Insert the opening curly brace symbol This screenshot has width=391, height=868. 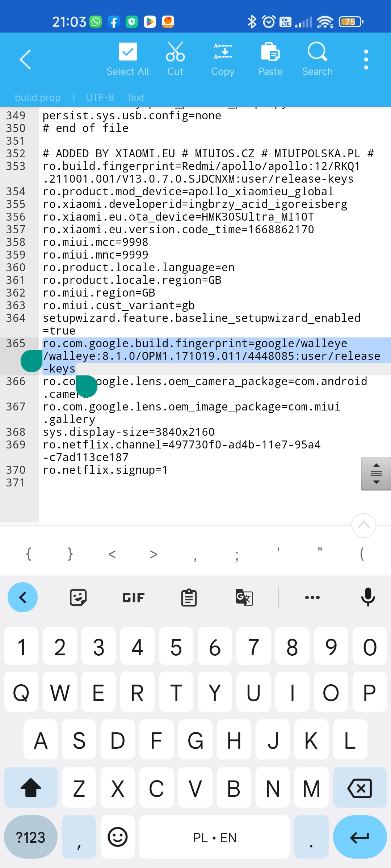[x=29, y=554]
